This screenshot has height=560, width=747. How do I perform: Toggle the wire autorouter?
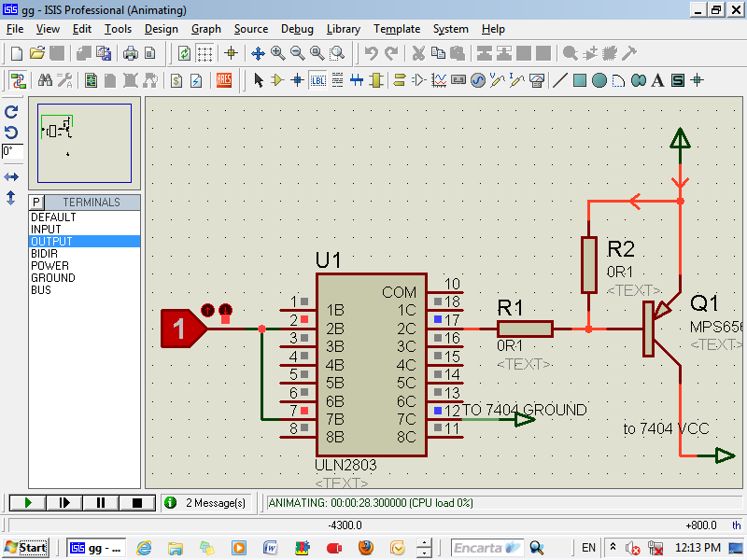18,80
